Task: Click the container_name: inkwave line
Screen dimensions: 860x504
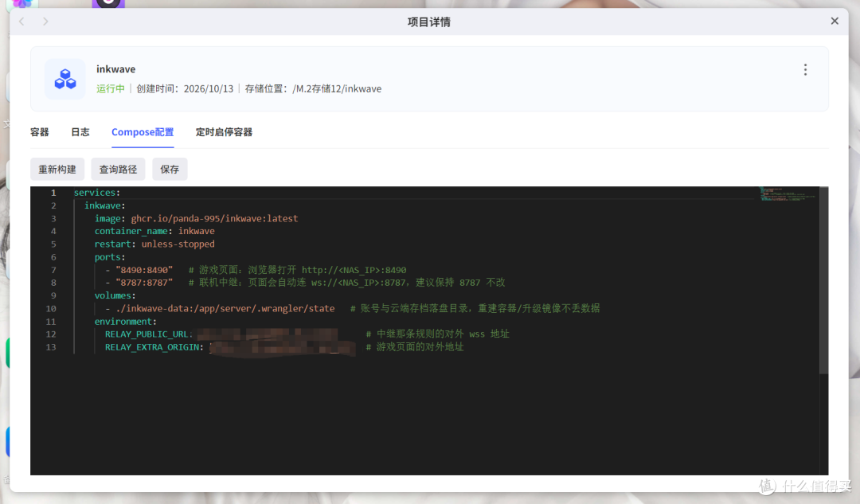Action: point(154,232)
